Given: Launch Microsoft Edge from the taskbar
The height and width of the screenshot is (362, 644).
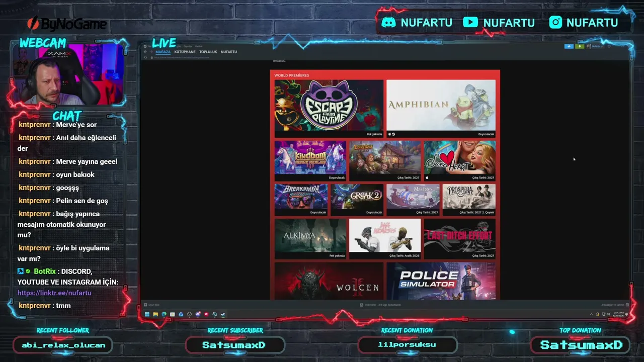Looking at the screenshot, I should (x=164, y=314).
